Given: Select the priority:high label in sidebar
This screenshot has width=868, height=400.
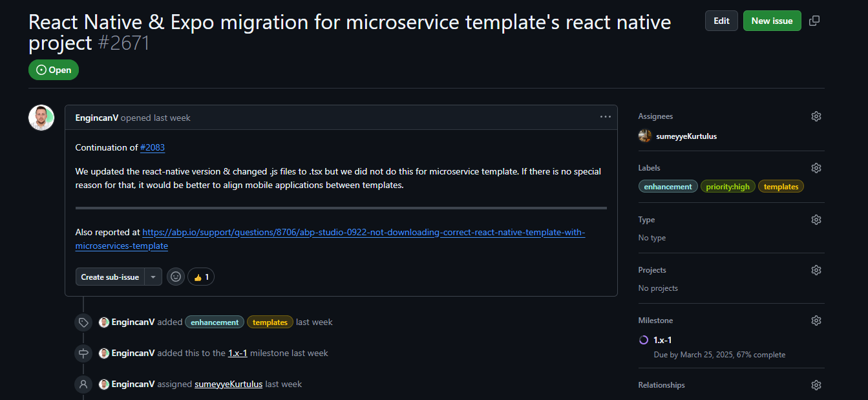Looking at the screenshot, I should pyautogui.click(x=728, y=187).
